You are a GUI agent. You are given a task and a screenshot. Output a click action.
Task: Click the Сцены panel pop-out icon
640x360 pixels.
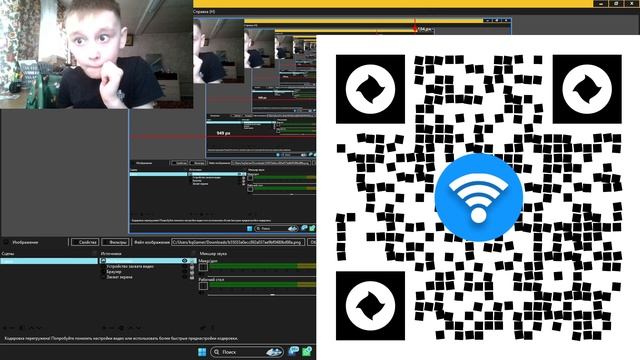tap(95, 253)
